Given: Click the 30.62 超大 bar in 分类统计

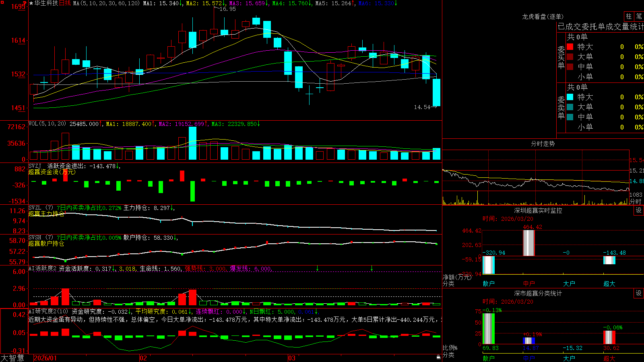Looking at the screenshot, I should click(609, 337).
